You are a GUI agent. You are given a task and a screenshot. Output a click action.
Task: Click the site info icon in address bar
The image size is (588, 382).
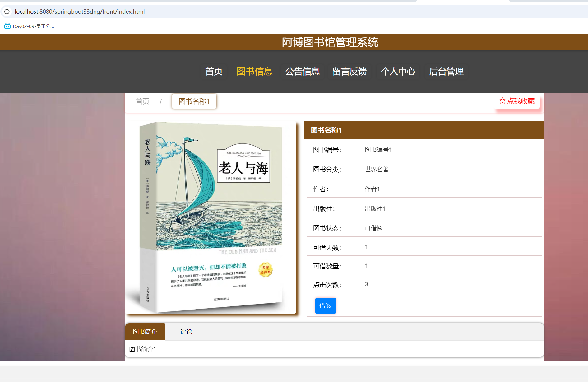pyautogui.click(x=7, y=12)
